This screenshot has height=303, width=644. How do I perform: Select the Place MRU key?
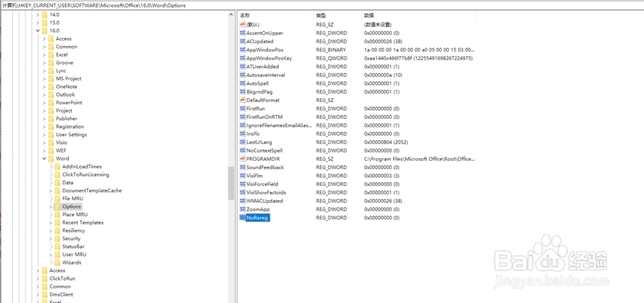(x=75, y=214)
